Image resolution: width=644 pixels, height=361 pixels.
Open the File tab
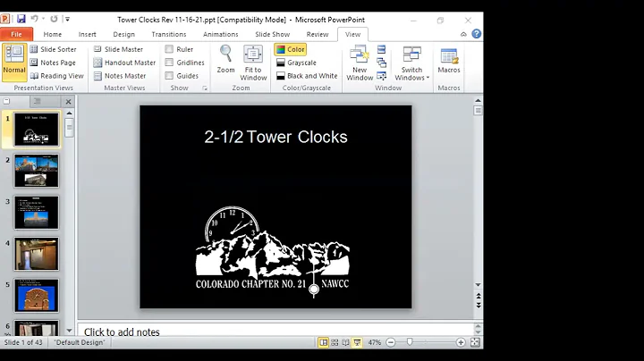(x=16, y=34)
